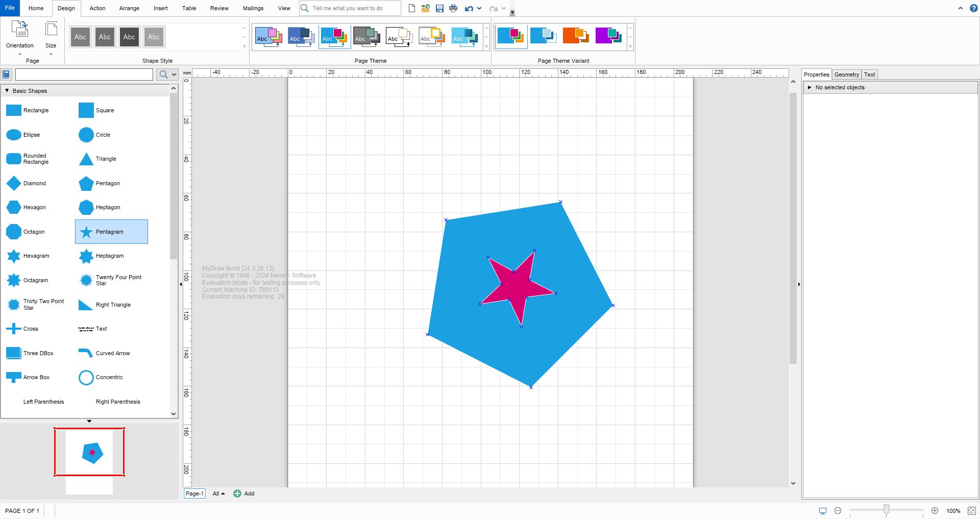This screenshot has height=519, width=980.
Task: Expand the Shape Style gallery
Action: tap(244, 46)
